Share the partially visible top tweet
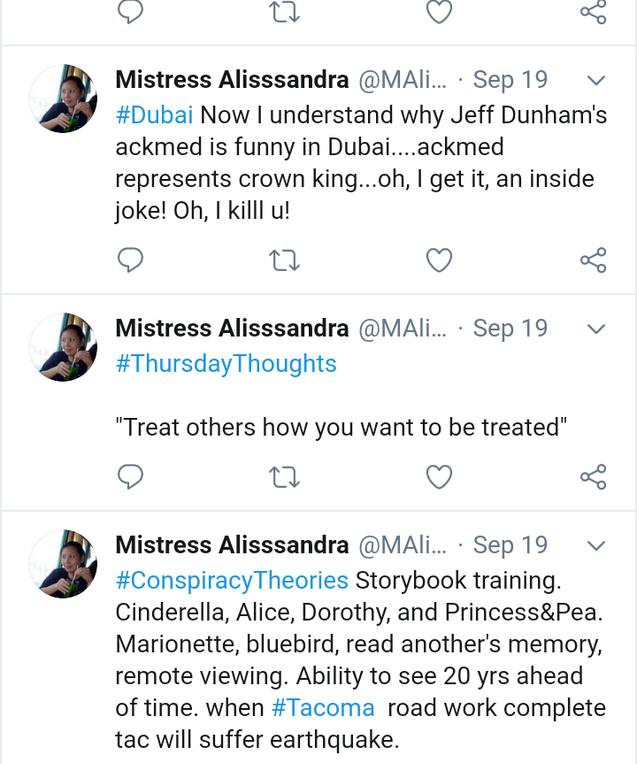The height and width of the screenshot is (764, 637). 593,12
